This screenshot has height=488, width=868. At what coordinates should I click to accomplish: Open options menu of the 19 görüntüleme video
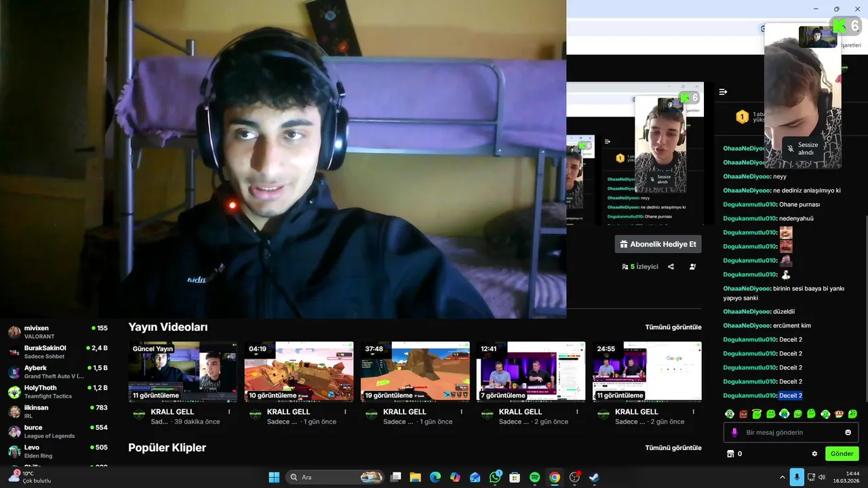click(x=461, y=411)
